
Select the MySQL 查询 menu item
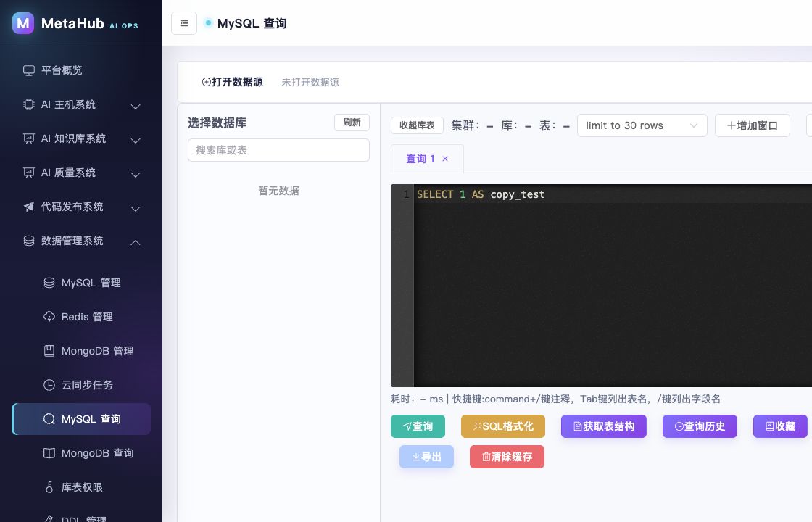coord(80,419)
